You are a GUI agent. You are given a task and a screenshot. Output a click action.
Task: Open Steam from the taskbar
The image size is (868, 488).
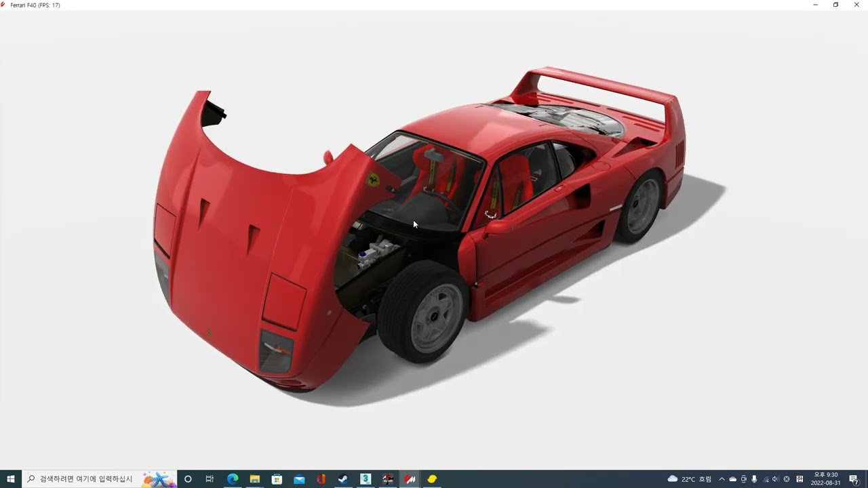pyautogui.click(x=343, y=479)
